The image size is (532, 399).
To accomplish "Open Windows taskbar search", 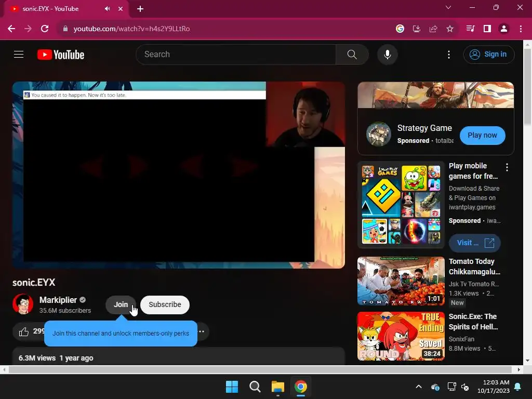I will pyautogui.click(x=255, y=387).
